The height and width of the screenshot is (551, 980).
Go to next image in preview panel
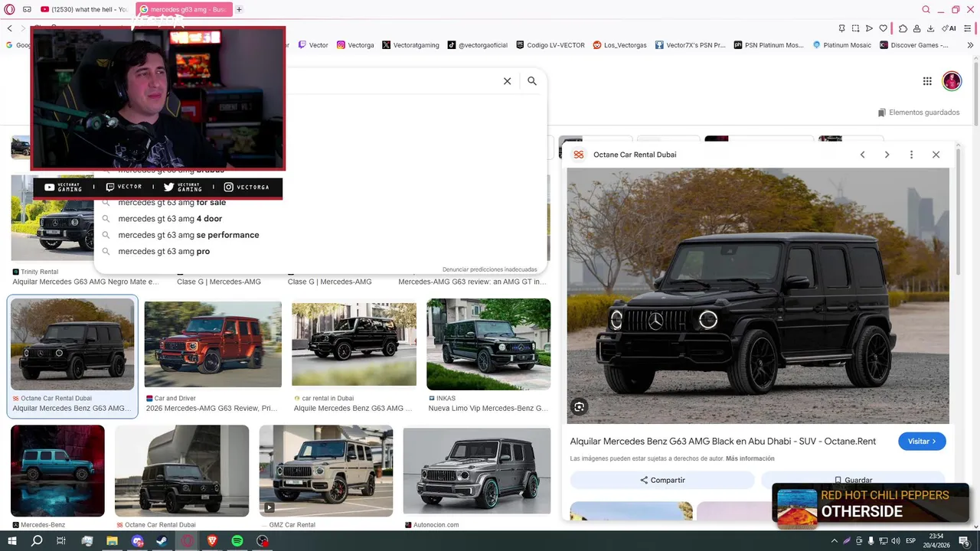[x=887, y=155]
